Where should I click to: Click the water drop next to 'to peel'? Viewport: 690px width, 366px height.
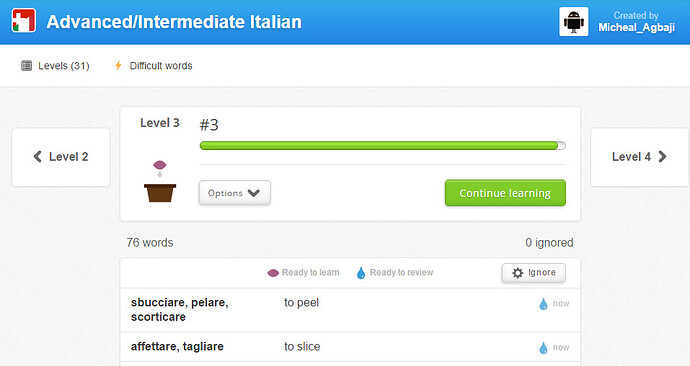tap(543, 304)
